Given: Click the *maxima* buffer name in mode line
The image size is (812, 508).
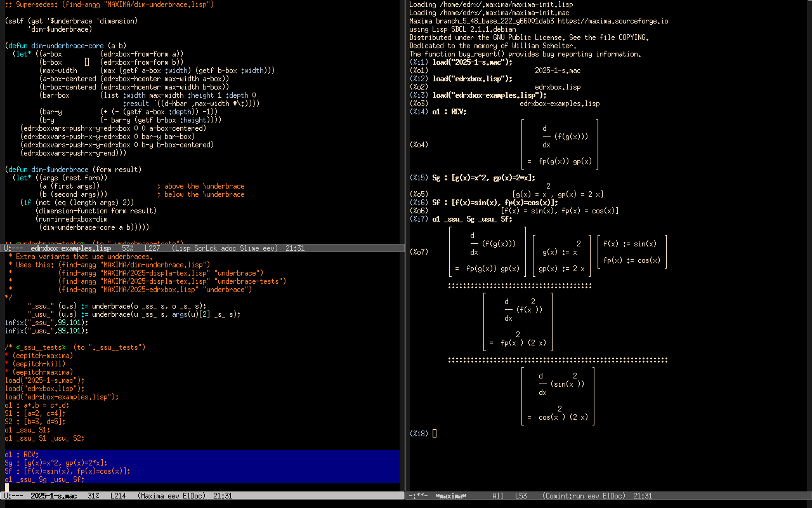Looking at the screenshot, I should tap(451, 496).
